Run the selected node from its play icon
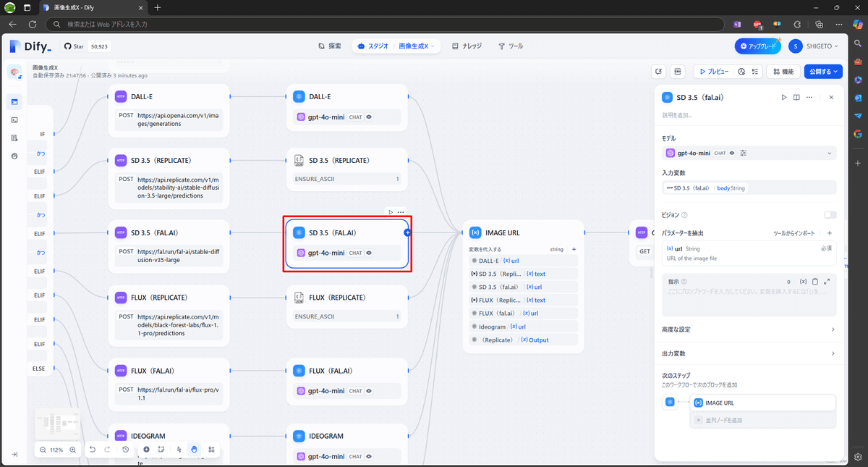This screenshot has width=868, height=467. click(x=391, y=212)
